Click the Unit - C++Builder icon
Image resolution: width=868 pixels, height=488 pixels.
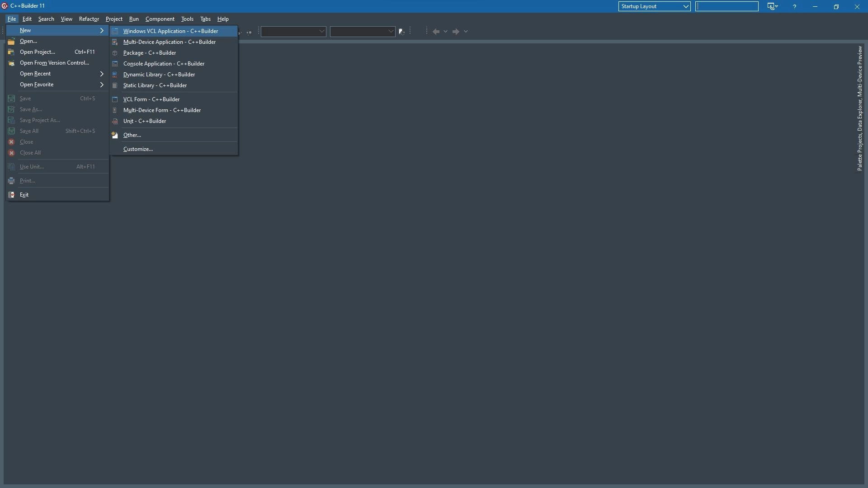click(115, 121)
